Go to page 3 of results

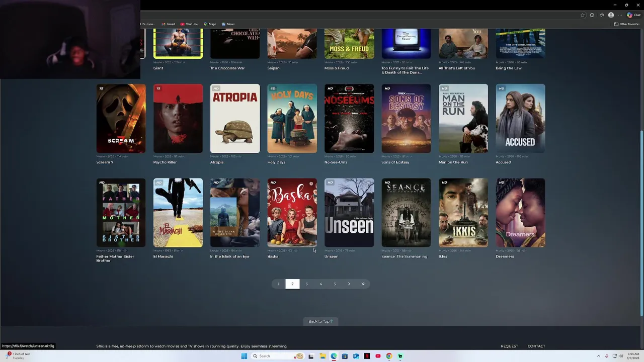[306, 284]
